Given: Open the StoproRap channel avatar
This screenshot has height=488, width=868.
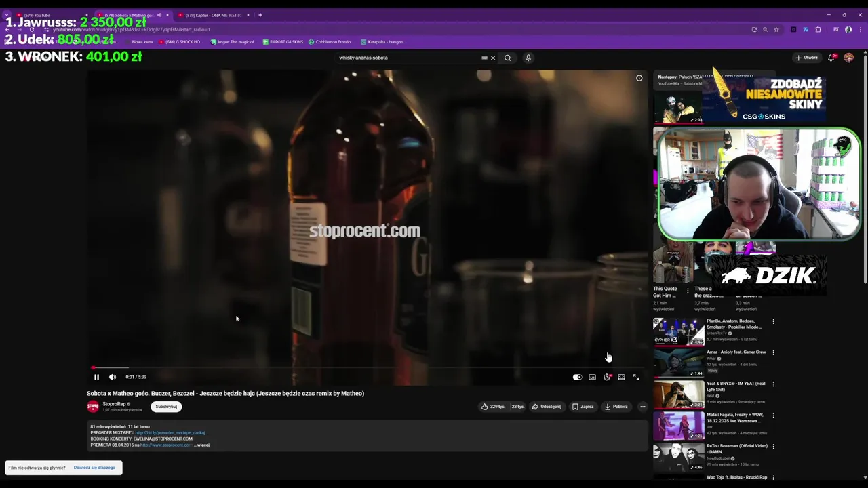Looking at the screenshot, I should pyautogui.click(x=93, y=407).
